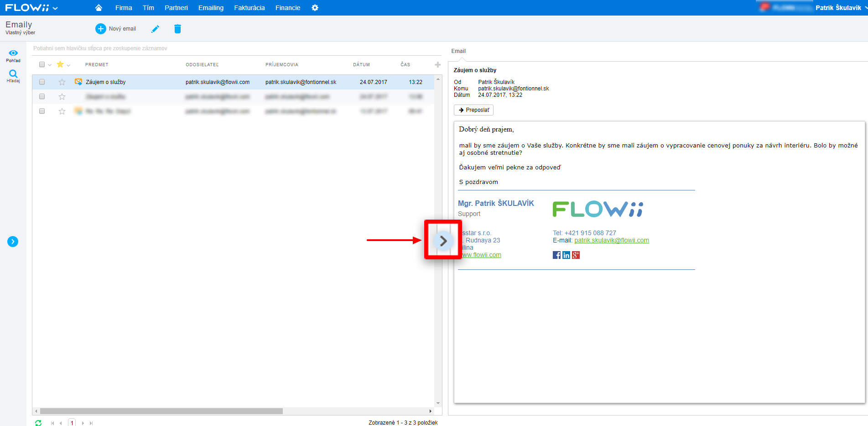Collapse list panel with the center arrow button

443,241
